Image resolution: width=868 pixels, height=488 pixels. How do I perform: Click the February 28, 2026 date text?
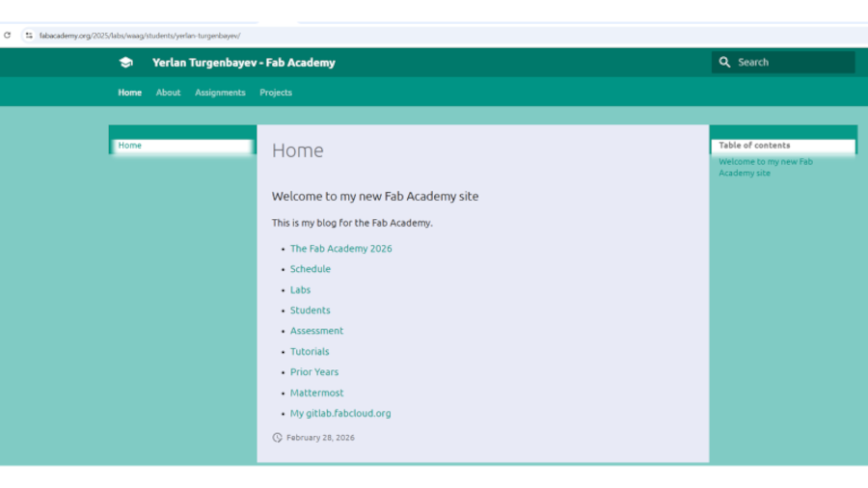(320, 438)
